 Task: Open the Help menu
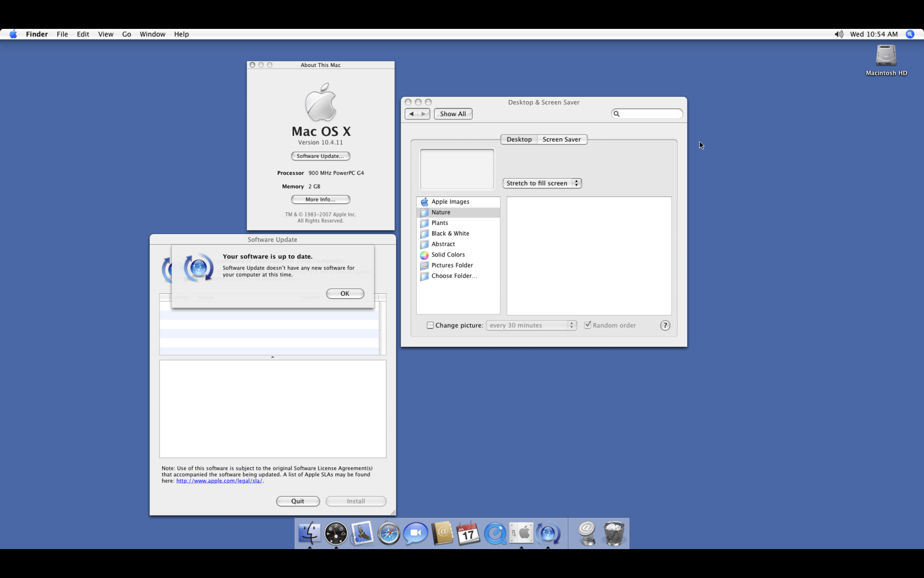(x=182, y=34)
